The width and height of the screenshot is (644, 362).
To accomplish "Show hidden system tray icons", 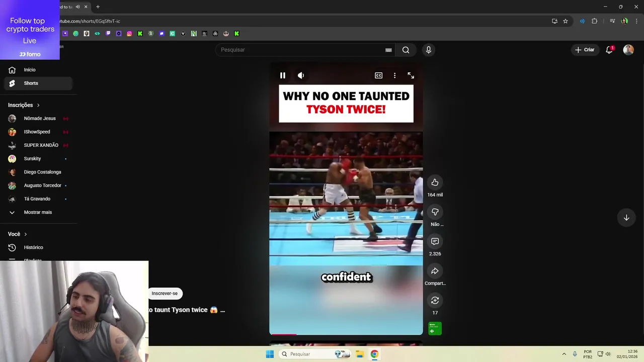I will click(x=564, y=354).
